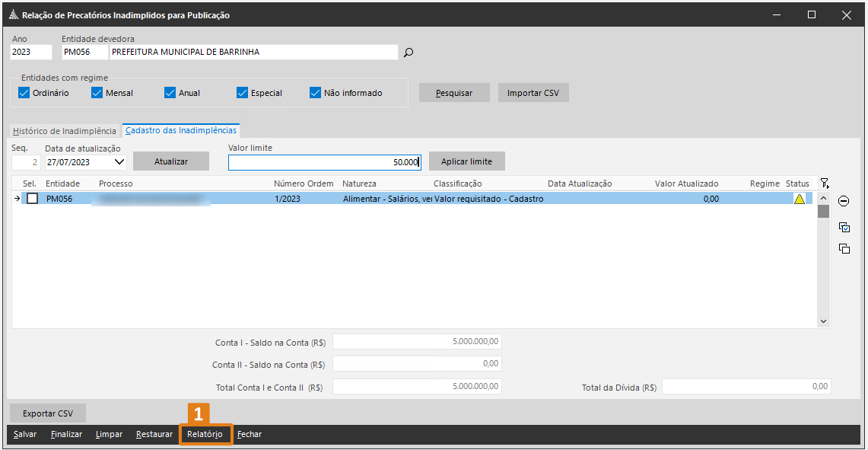This screenshot has height=450, width=868.
Task: Click the yellow warning status icon
Action: 799,199
